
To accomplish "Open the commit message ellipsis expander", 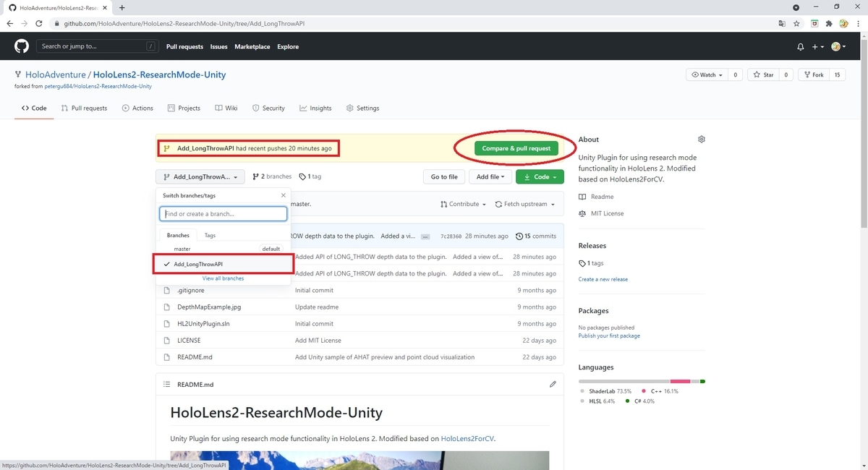I will point(425,236).
